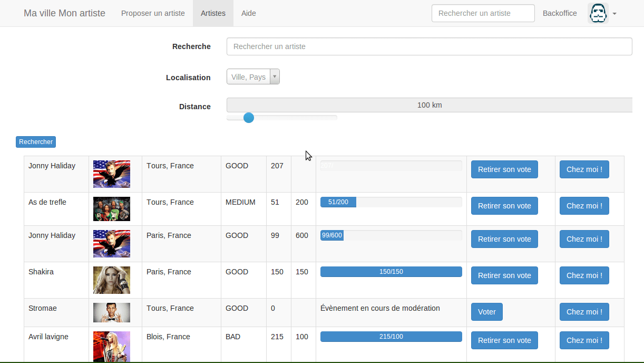Click the Ma ville Mon artiste brand link
644x363 pixels.
(64, 13)
